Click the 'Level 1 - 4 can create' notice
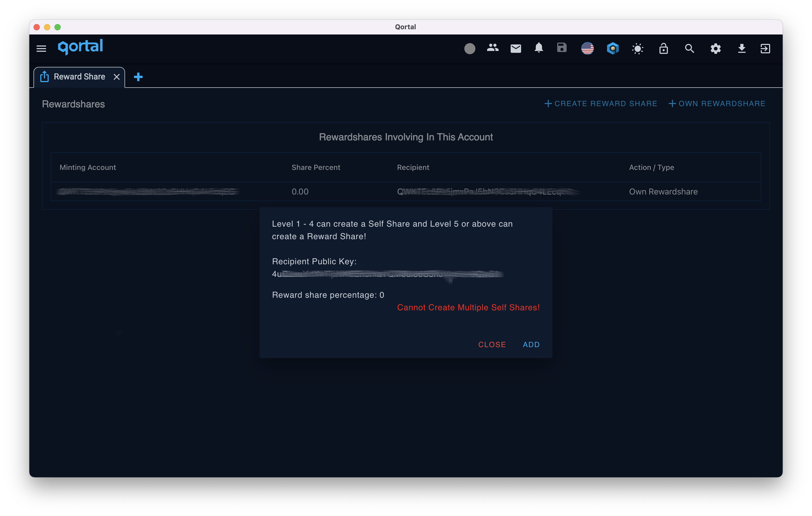 tap(392, 230)
